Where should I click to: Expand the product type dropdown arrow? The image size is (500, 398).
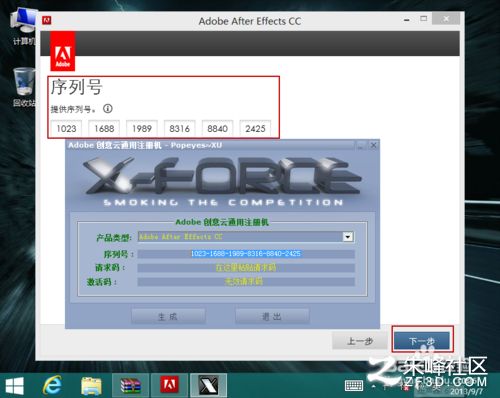348,237
